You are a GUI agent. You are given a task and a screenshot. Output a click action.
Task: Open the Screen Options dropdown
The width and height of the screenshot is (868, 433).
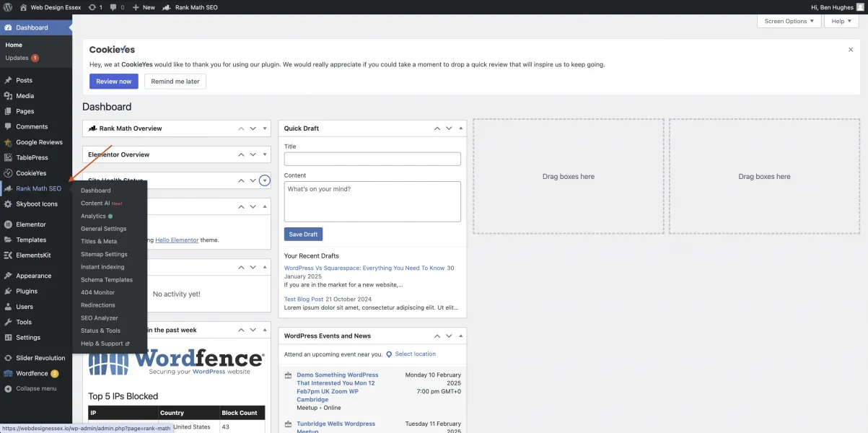point(788,21)
